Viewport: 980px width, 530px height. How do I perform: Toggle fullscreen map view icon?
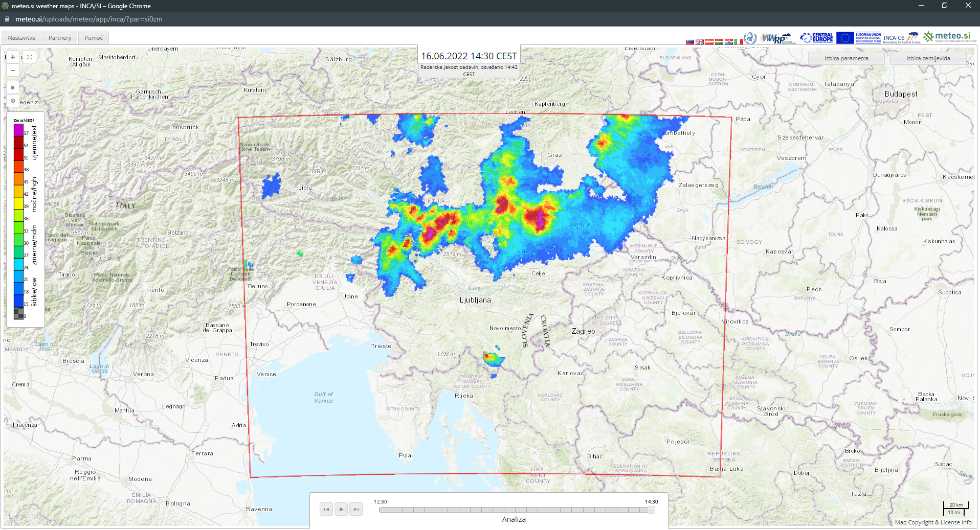coord(30,57)
